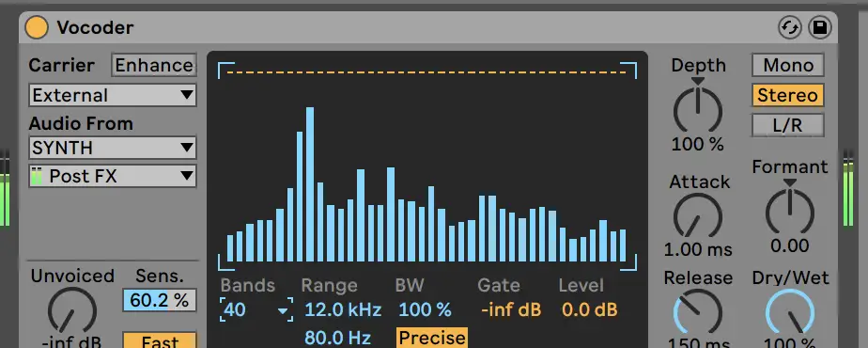Open the Post FX tap point dropdown
Image resolution: width=868 pixels, height=348 pixels.
(113, 176)
